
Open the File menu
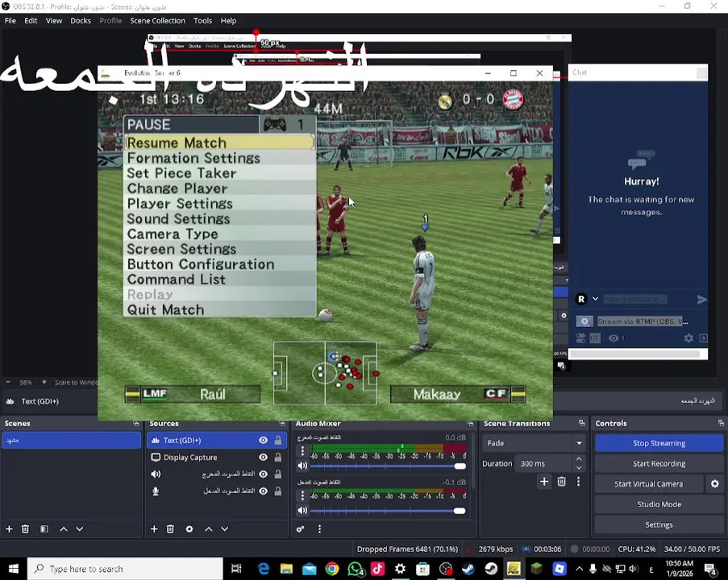point(10,20)
